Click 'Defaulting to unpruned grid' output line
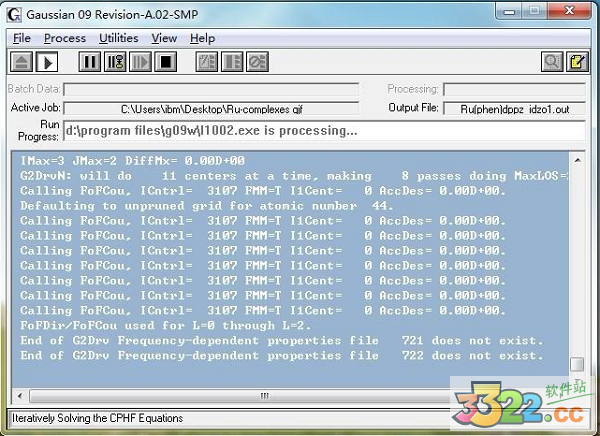This screenshot has width=600, height=436. [x=207, y=206]
